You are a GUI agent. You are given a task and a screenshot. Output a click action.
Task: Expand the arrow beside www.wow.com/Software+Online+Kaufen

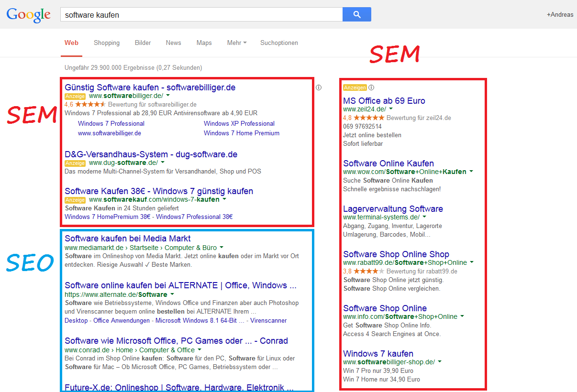tap(471, 171)
